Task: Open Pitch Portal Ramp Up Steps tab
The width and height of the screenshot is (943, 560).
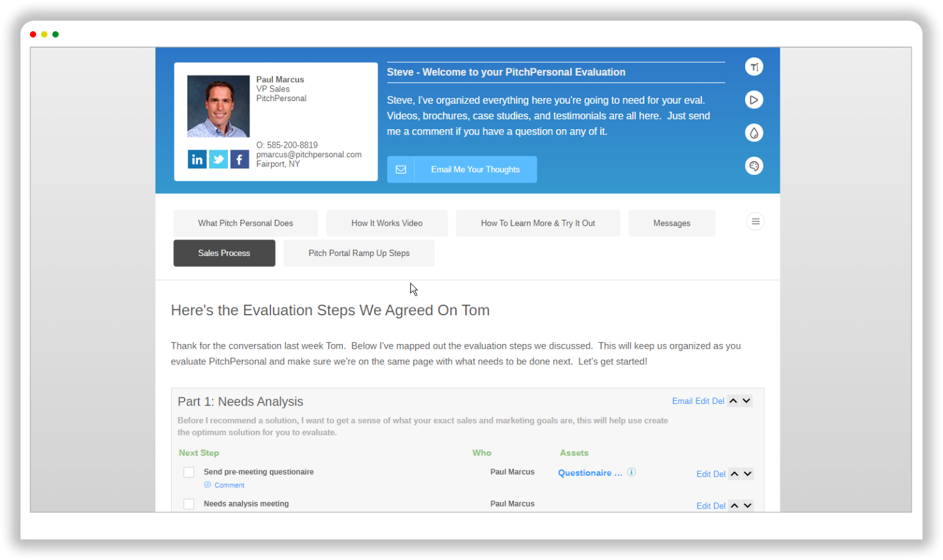Action: (x=359, y=253)
